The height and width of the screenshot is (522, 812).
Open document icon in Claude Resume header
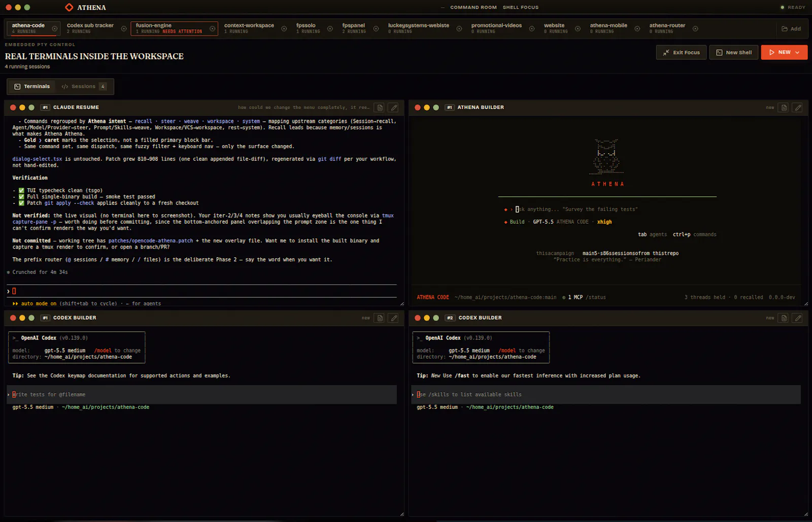tap(380, 108)
